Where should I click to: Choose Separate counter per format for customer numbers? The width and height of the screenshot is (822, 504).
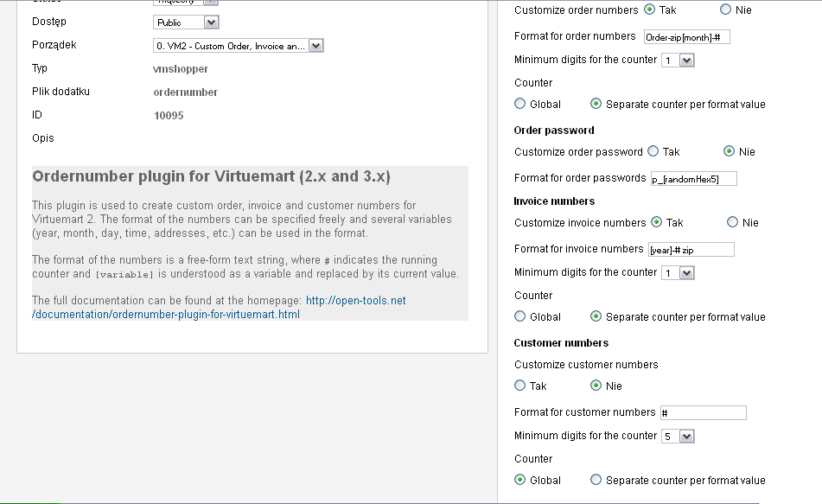[596, 480]
